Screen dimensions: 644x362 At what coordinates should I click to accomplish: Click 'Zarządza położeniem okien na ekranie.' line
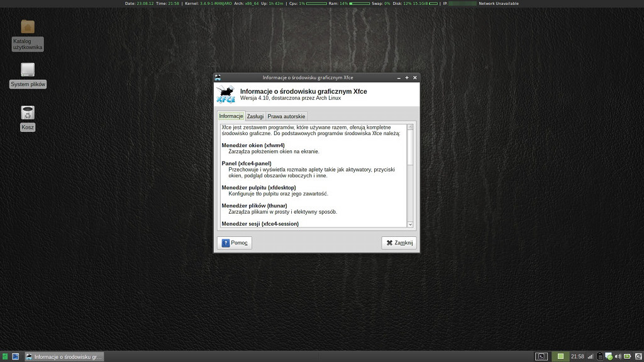(274, 151)
